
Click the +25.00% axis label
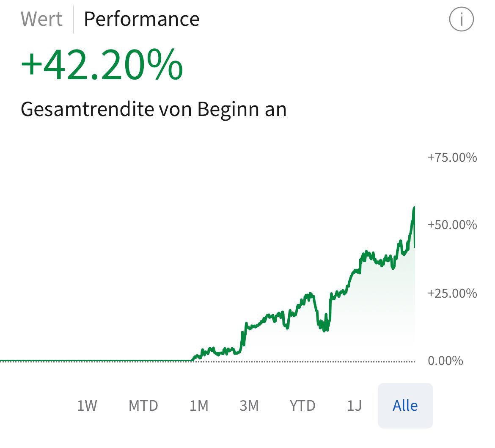452,293
